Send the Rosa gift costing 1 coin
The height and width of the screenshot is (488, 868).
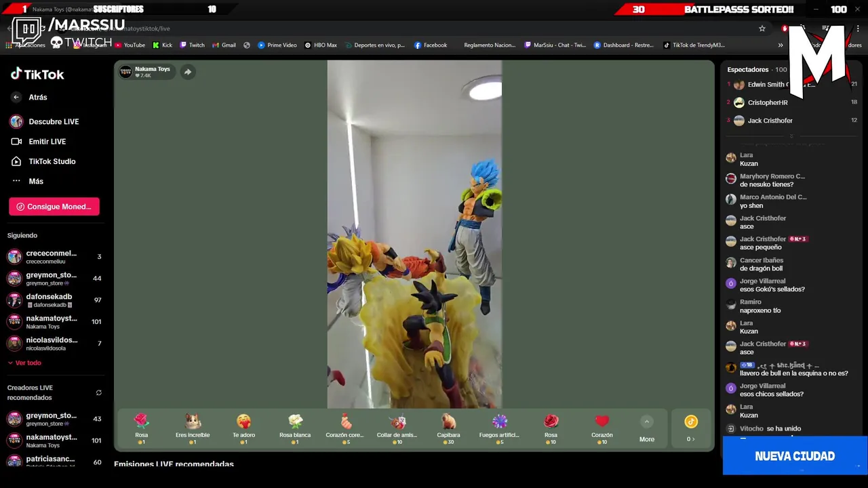coord(141,429)
